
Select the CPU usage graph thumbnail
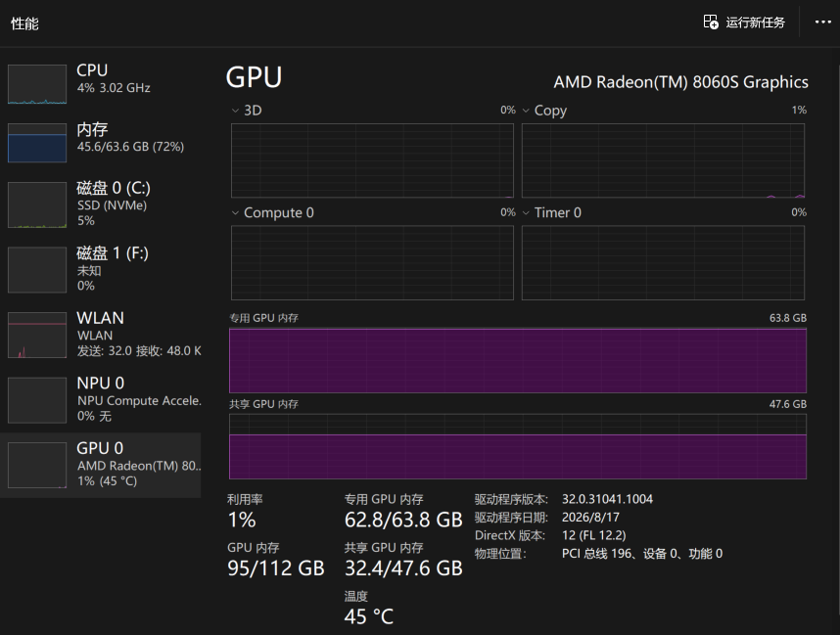37,84
